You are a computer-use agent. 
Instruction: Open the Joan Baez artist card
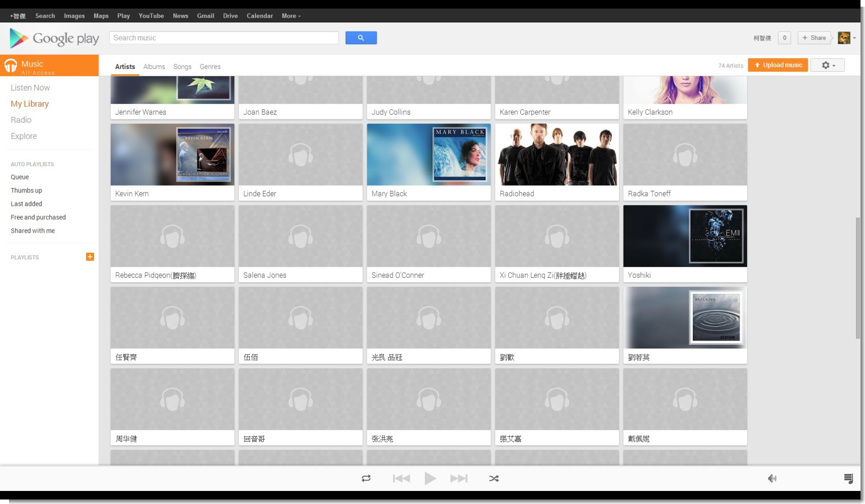click(300, 97)
